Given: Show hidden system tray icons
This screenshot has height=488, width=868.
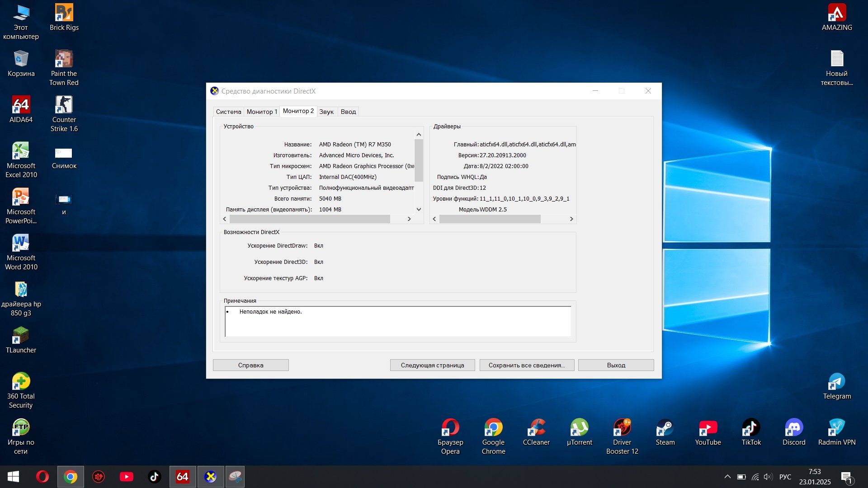Looking at the screenshot, I should pyautogui.click(x=727, y=477).
